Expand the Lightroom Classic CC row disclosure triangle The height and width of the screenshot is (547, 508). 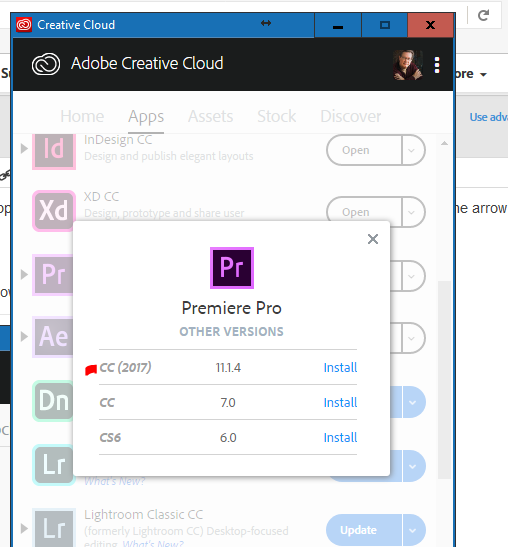[24, 528]
